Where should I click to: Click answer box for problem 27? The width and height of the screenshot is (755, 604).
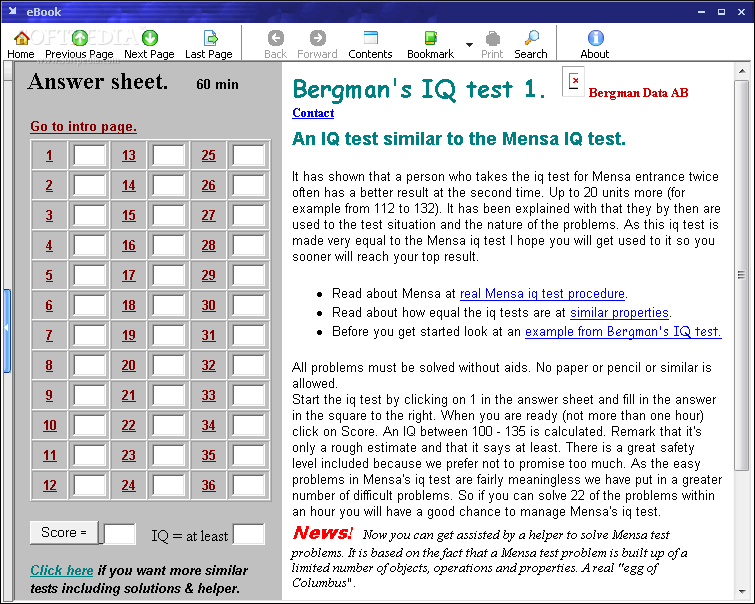pyautogui.click(x=248, y=215)
